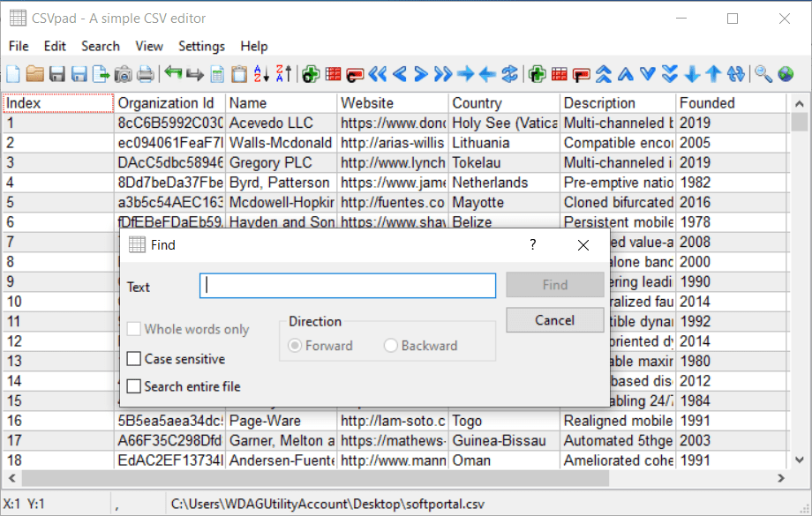This screenshot has width=812, height=516.
Task: Save using the dark floppy disk icon
Action: (x=57, y=74)
